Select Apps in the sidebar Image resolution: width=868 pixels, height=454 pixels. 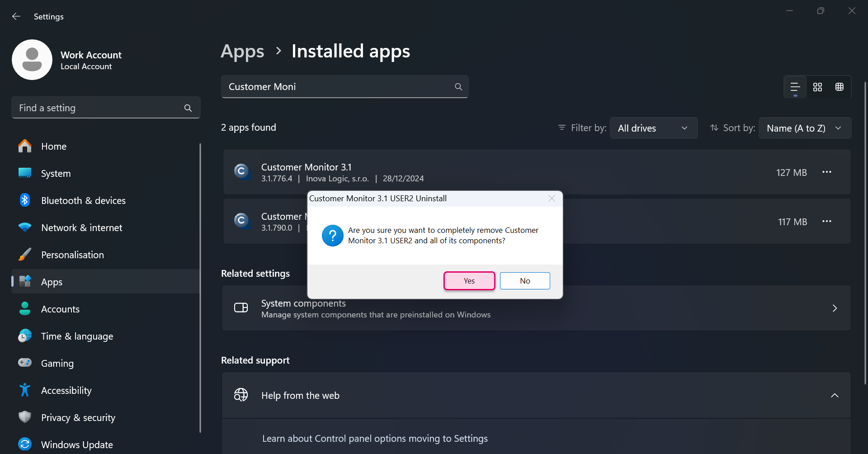pos(106,282)
